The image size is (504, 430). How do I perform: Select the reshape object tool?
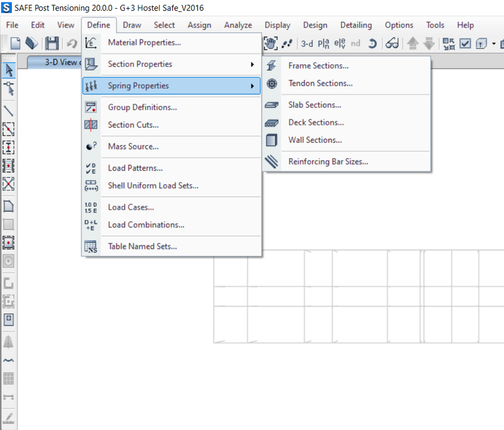9,89
